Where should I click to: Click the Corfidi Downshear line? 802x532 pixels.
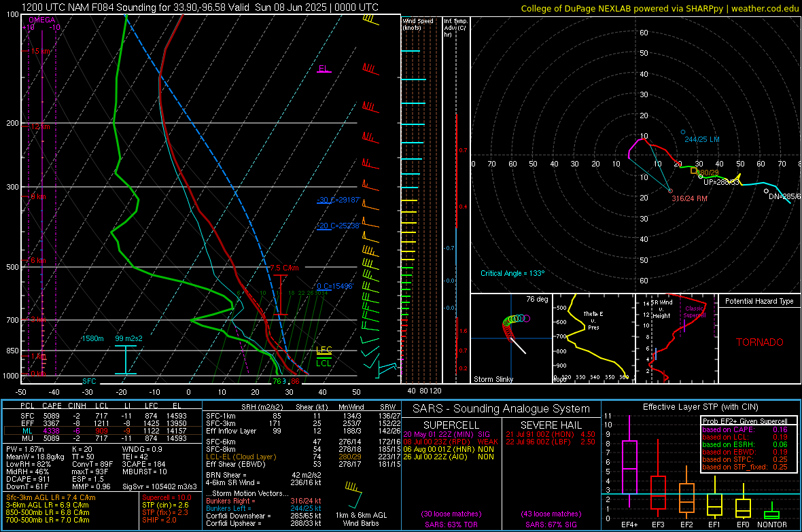coord(264,516)
